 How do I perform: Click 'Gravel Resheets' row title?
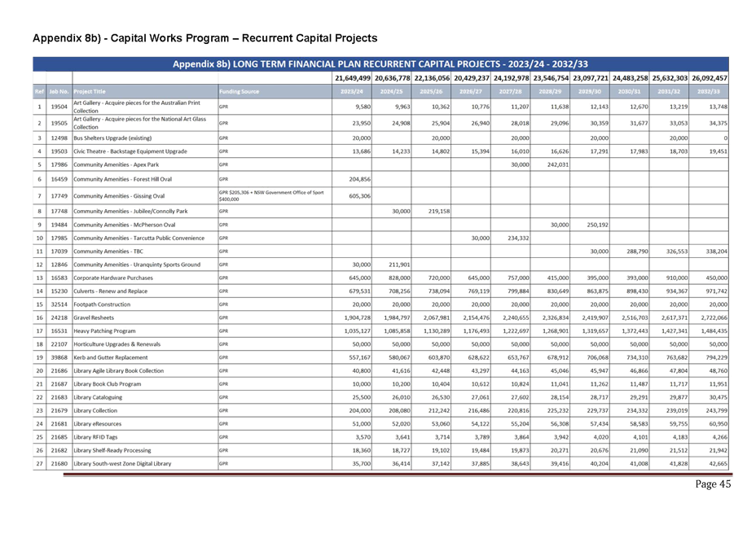(94, 317)
